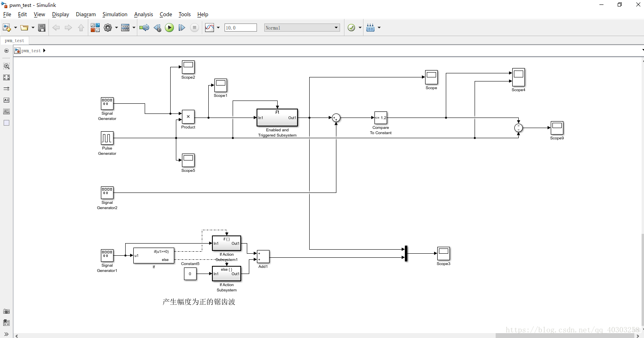Viewport: 644px width, 338px height.
Task: Select the If block
Action: click(x=154, y=256)
